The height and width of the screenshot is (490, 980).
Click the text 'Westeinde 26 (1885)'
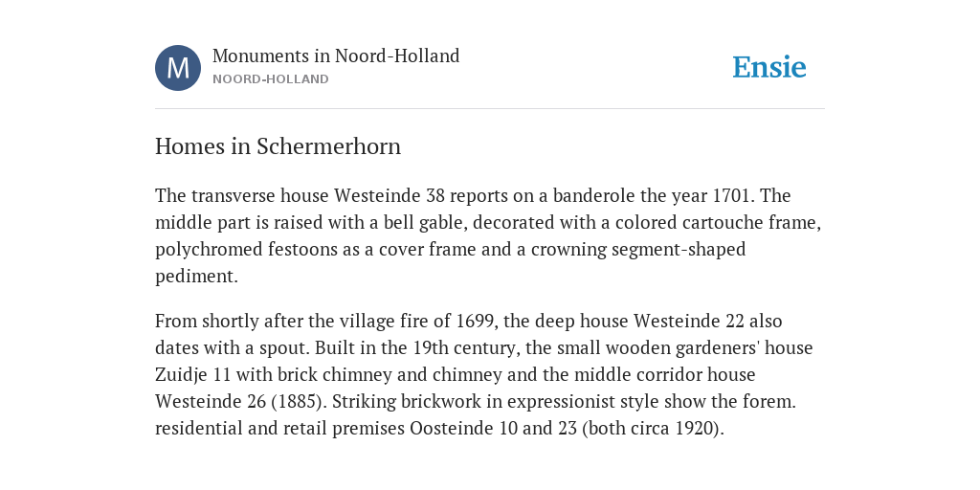(x=238, y=402)
